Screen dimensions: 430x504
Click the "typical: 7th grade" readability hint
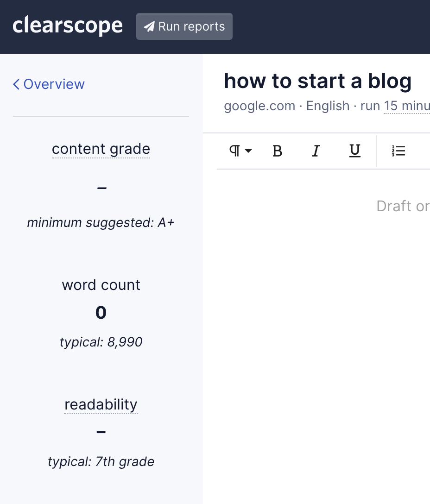coord(101,462)
